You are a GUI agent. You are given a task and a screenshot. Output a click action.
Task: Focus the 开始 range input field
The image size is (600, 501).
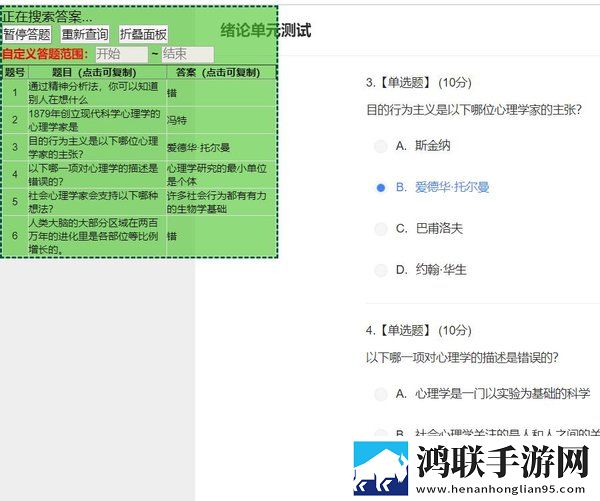[121, 54]
